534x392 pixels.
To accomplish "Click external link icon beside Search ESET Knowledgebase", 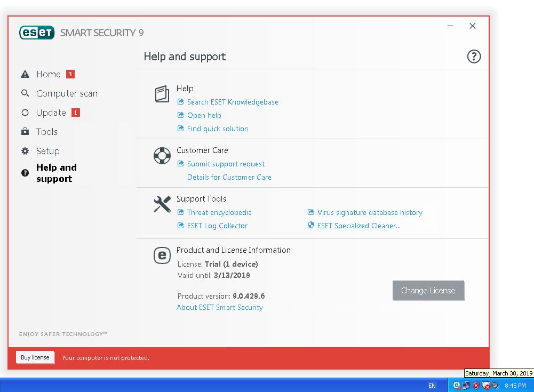I will point(180,102).
